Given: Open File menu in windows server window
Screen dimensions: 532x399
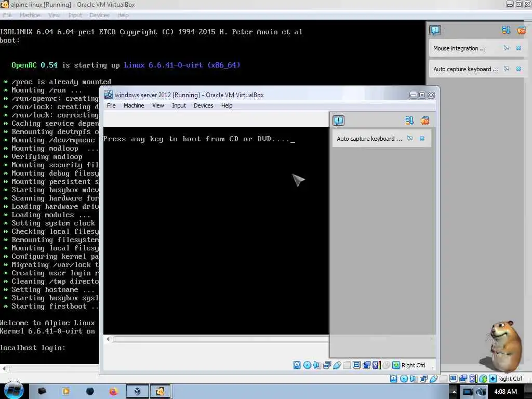Looking at the screenshot, I should 111,105.
